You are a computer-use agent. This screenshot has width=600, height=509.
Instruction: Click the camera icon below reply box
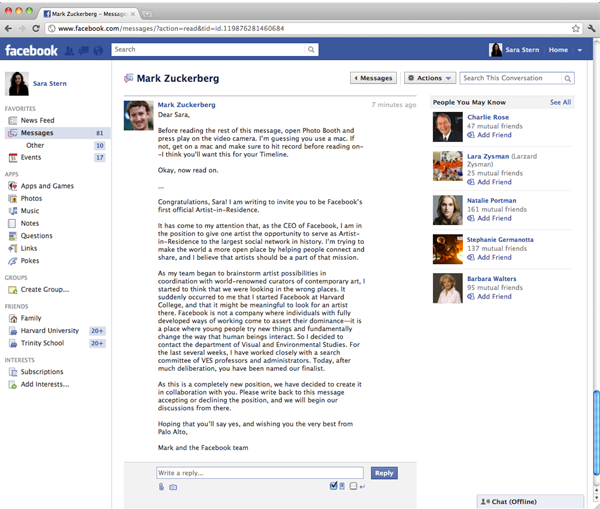173,487
